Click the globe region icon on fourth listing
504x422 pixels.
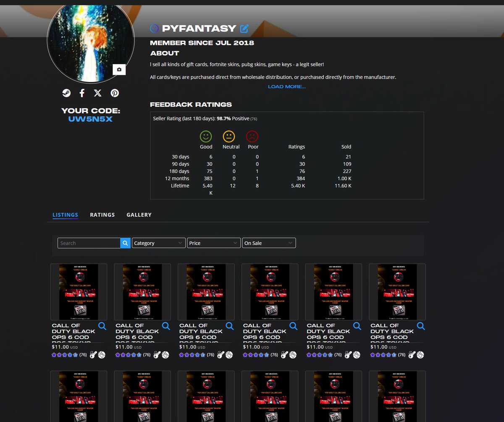(x=293, y=355)
